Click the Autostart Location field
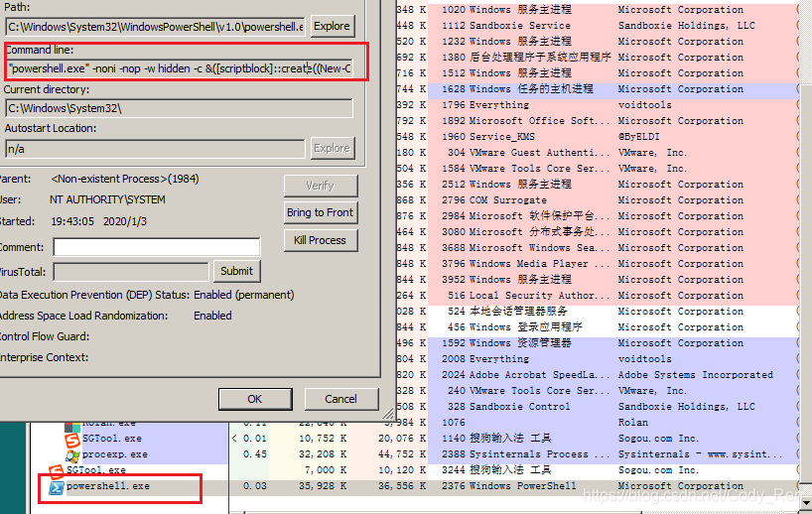Image resolution: width=812 pixels, height=514 pixels. coord(155,149)
